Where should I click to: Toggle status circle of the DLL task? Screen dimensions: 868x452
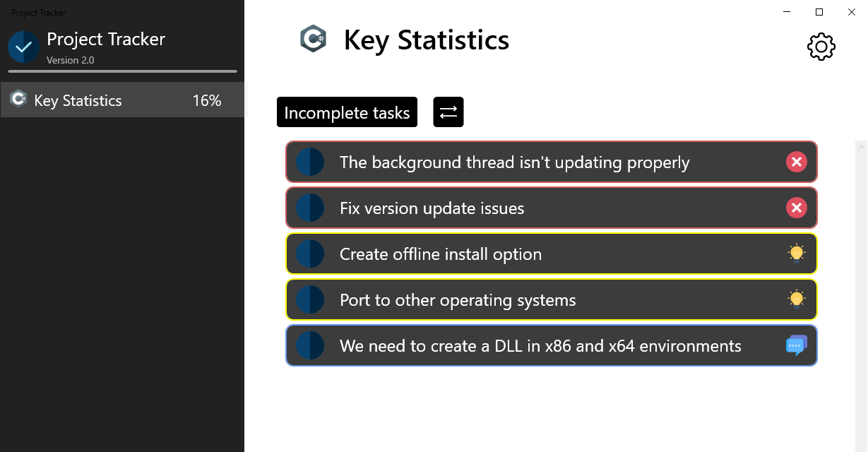click(x=310, y=346)
